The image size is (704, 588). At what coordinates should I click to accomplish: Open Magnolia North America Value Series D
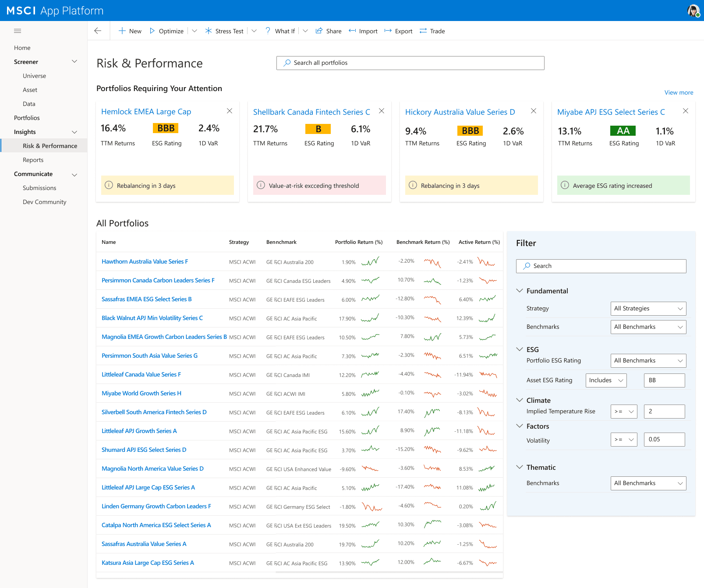[152, 468]
